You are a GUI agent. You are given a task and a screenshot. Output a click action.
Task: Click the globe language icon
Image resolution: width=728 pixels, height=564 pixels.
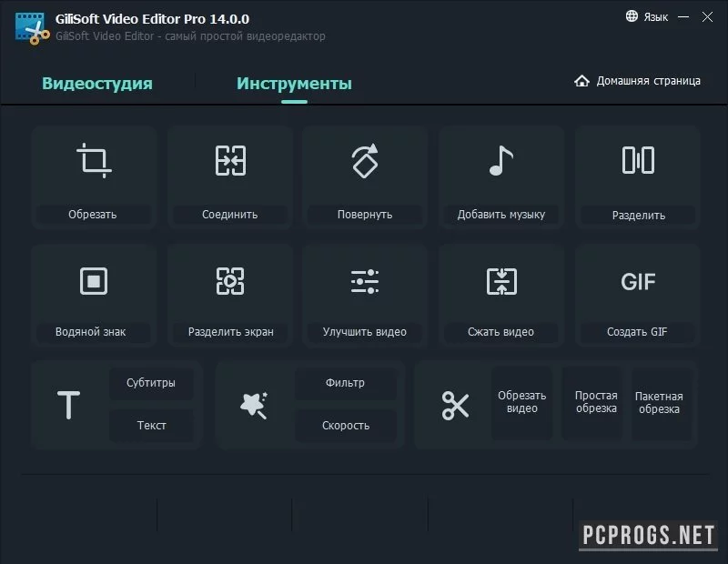pyautogui.click(x=632, y=16)
